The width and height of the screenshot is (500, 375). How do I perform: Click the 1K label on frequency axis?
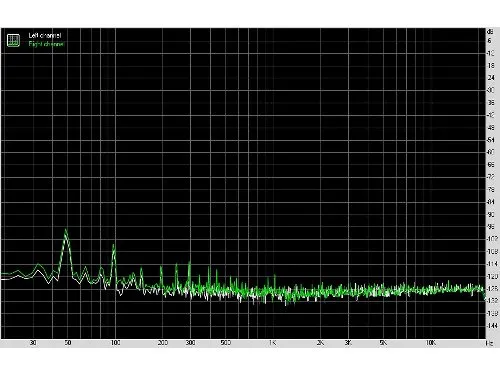pos(272,343)
